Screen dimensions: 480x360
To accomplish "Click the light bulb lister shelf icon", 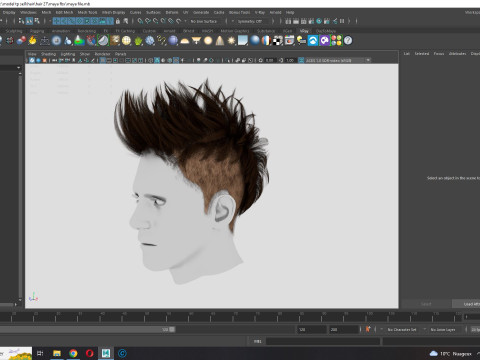I will pos(301,41).
